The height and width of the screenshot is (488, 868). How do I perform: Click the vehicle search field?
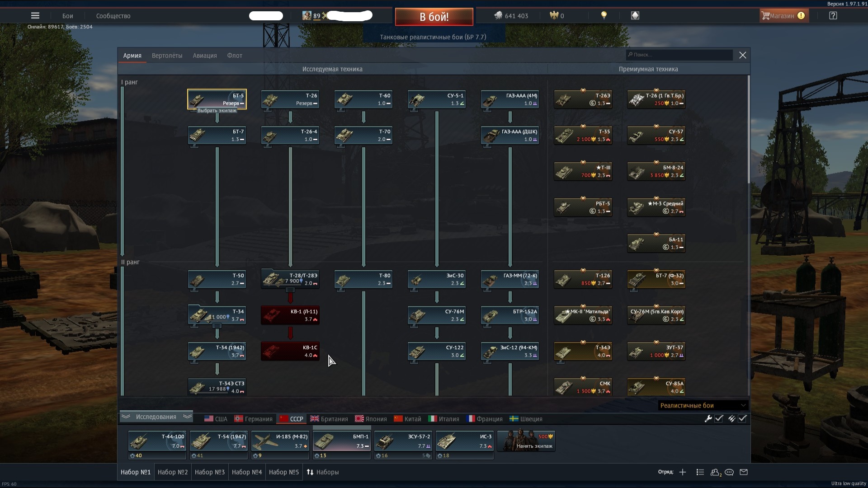coord(679,55)
